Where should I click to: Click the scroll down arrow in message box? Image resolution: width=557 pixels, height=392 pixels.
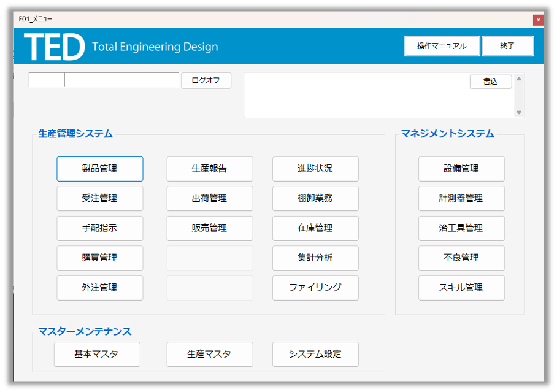click(519, 112)
